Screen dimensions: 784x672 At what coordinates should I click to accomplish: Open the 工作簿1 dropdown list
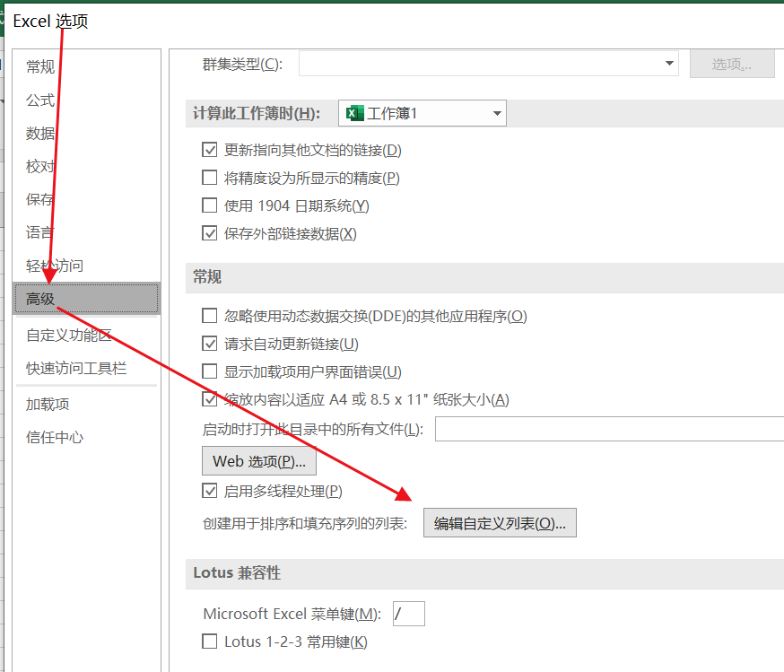pyautogui.click(x=496, y=112)
